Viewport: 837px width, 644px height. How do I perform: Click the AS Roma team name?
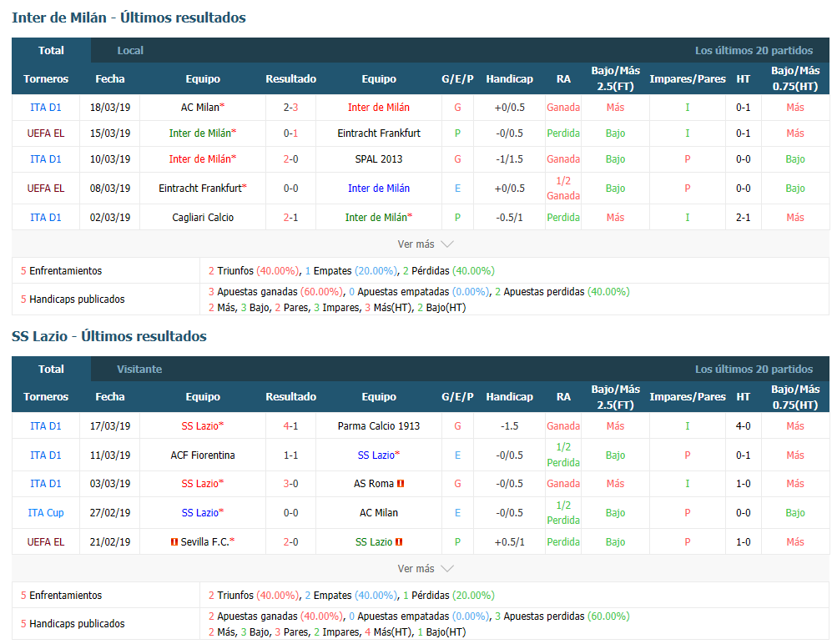click(374, 483)
